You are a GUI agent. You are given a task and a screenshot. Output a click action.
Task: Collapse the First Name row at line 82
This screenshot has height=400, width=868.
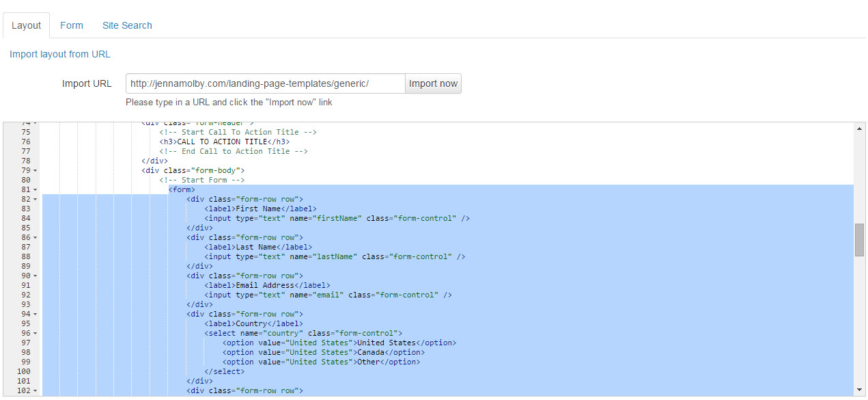35,199
